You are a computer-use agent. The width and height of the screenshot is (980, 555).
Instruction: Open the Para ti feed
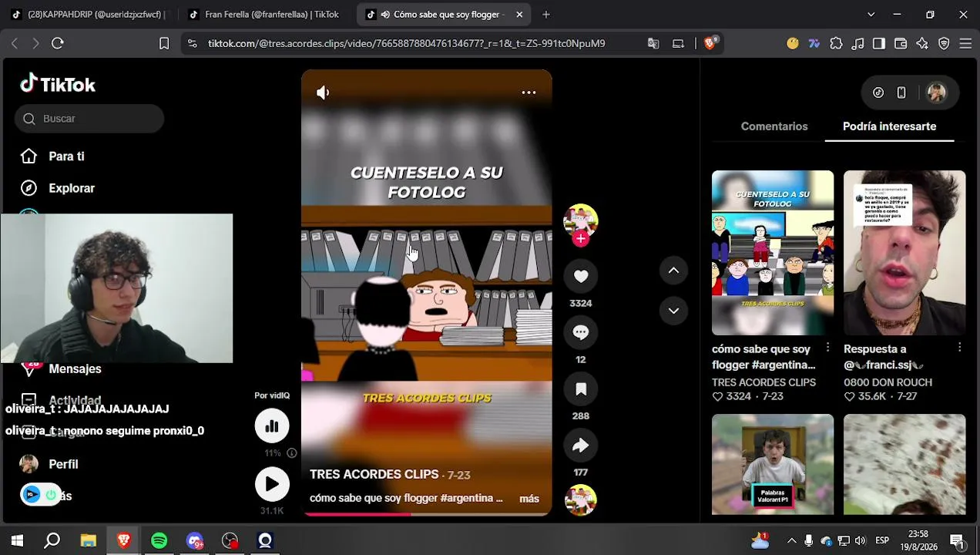click(x=66, y=156)
